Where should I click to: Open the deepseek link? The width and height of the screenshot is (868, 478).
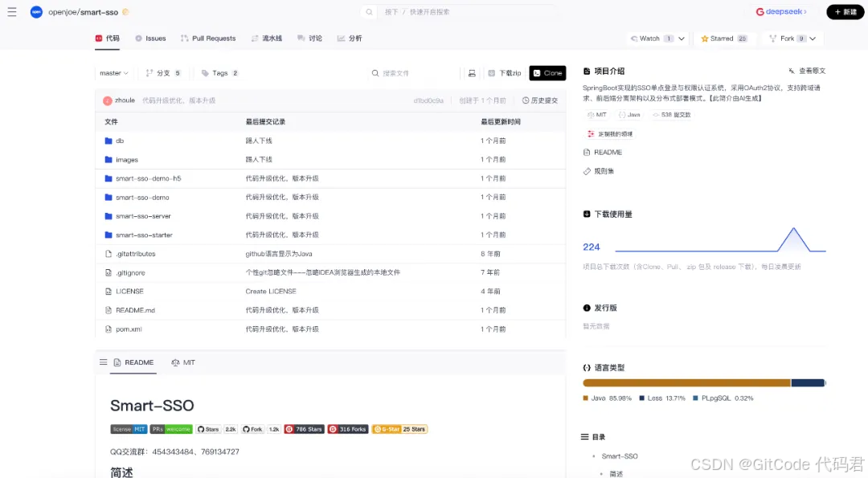coord(781,11)
